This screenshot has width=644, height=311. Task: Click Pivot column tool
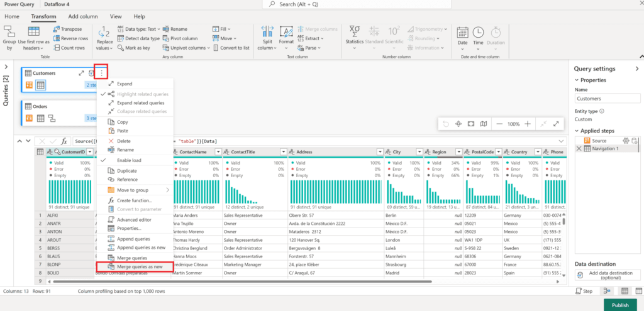180,38
